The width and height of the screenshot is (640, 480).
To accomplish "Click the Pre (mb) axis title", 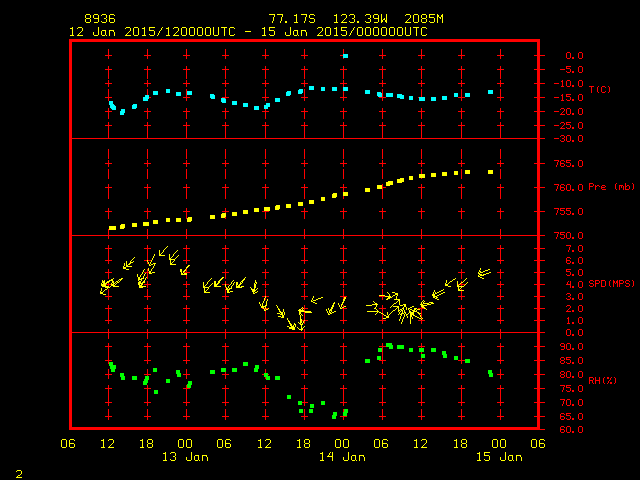I will pos(611,187).
